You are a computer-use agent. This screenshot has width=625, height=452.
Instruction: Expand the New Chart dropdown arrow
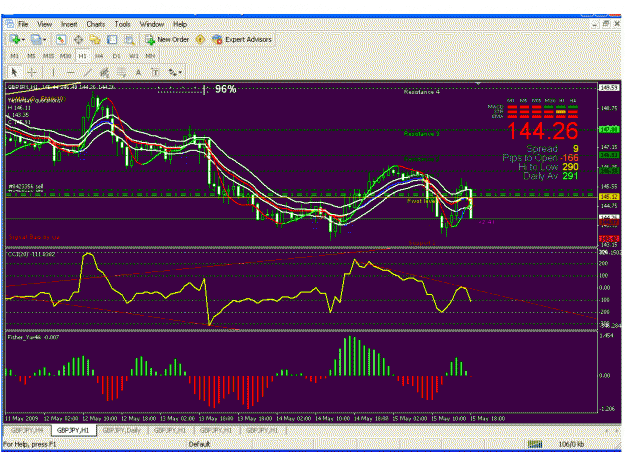(x=24, y=40)
